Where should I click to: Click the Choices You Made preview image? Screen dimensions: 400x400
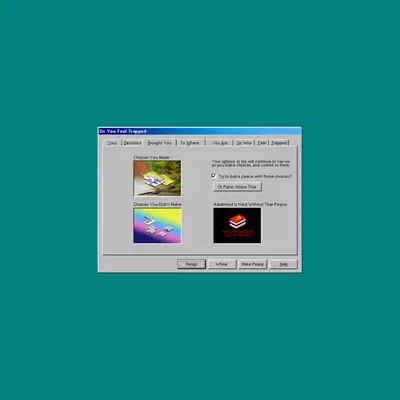coord(157,178)
